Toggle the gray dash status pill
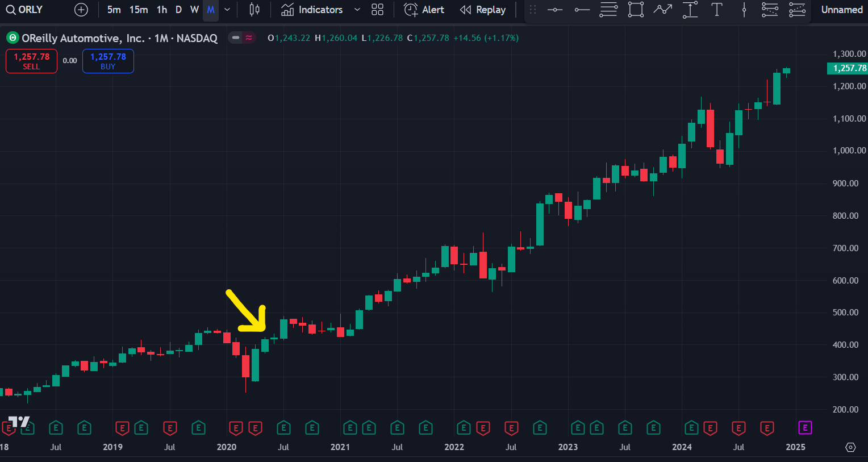868x462 pixels. (x=236, y=38)
